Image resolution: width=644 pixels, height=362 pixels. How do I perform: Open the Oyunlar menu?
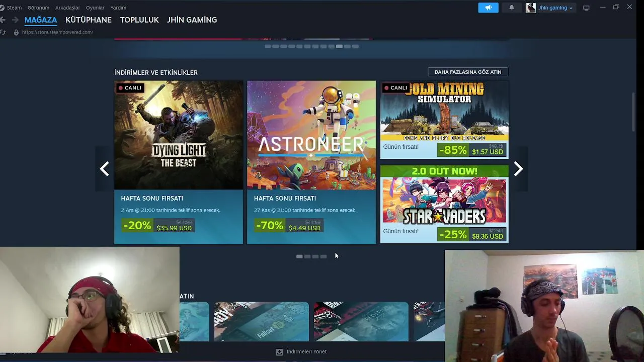tap(95, 8)
